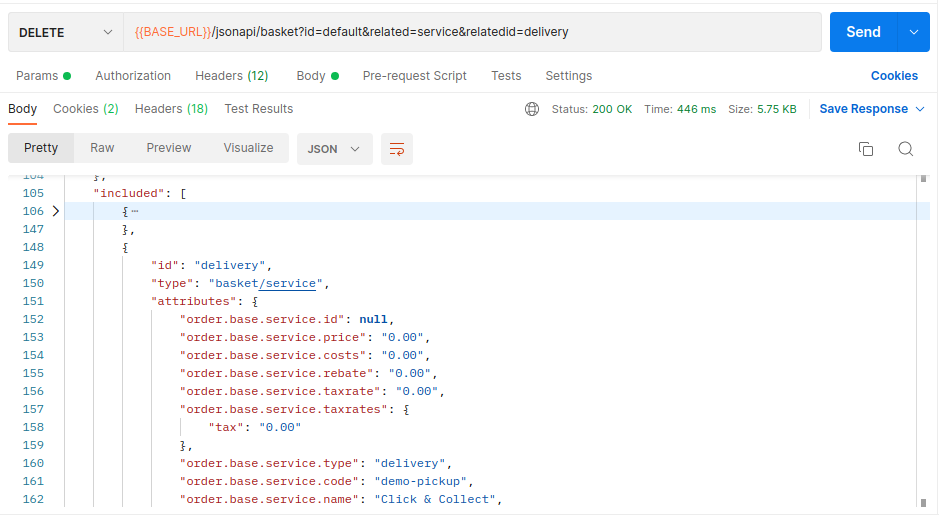Open the Pre-request Script tab
The height and width of the screenshot is (517, 939).
coord(414,76)
